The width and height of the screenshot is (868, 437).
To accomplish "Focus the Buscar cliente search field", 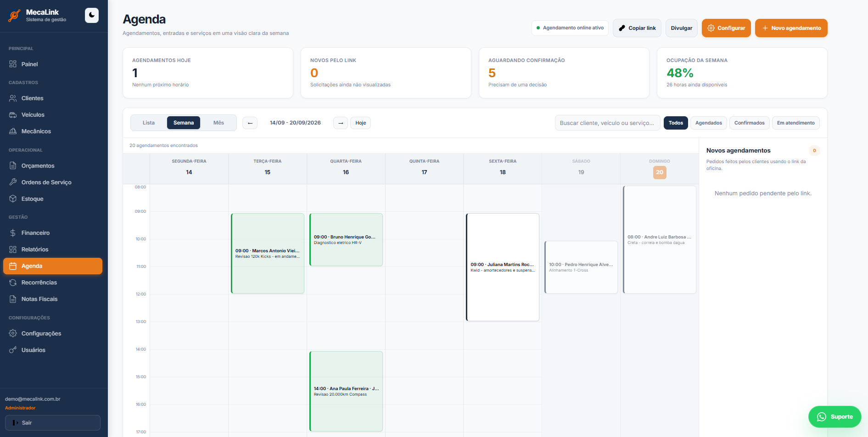I will [x=607, y=123].
